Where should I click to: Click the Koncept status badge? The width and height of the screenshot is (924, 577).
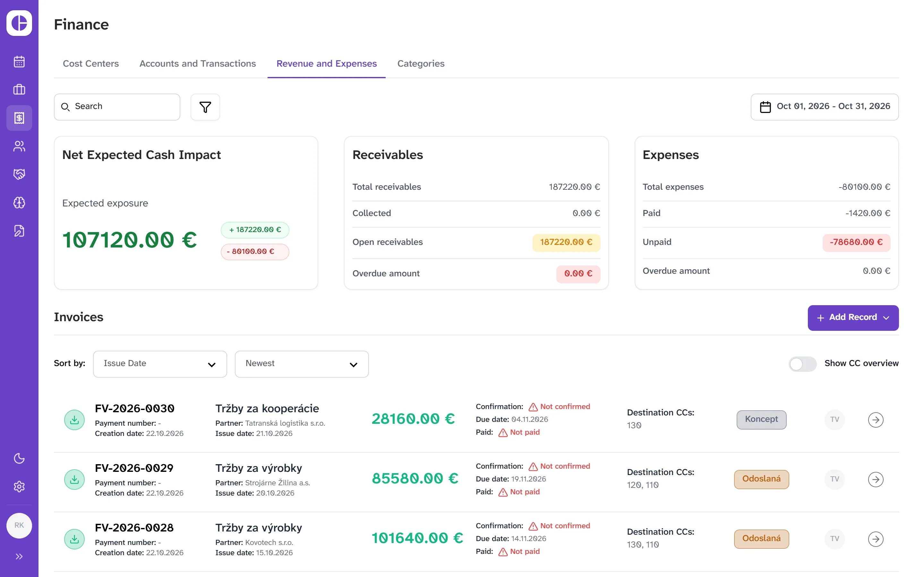pos(761,419)
